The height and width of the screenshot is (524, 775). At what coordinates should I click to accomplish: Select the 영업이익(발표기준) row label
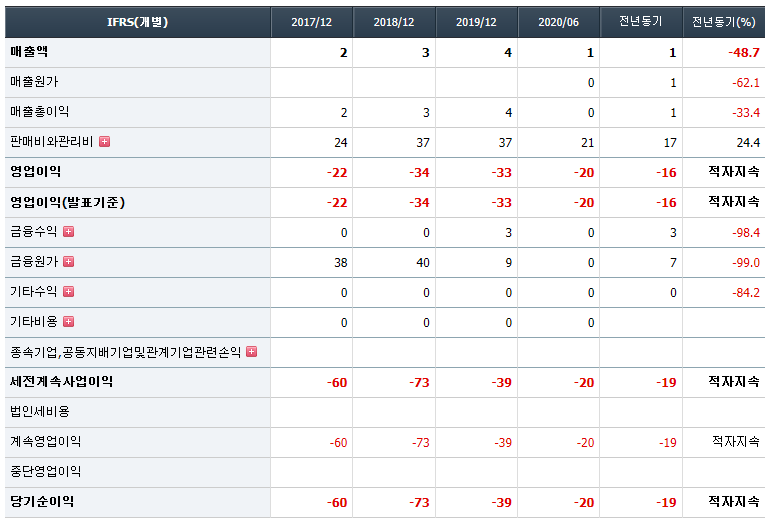[x=68, y=202]
